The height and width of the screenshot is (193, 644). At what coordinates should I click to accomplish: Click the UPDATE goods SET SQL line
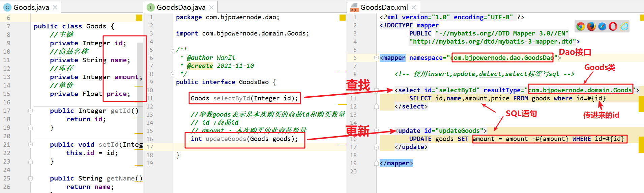pos(517,139)
